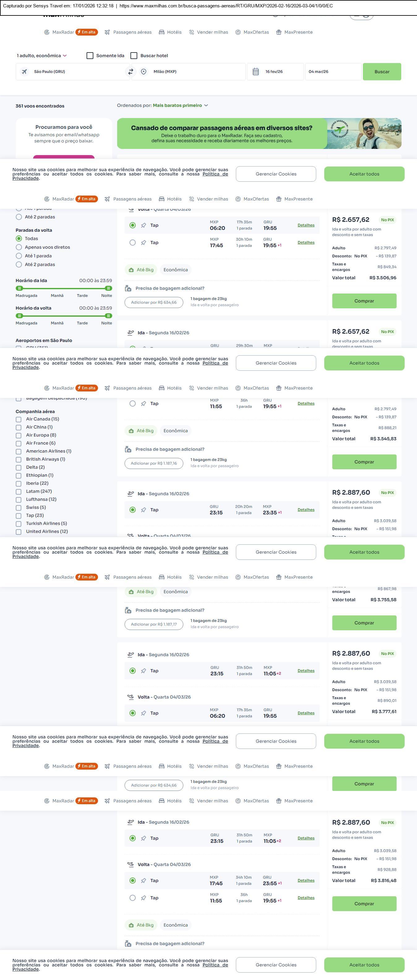Click the MaxOfertas icon in top menu
This screenshot has height=980, width=417.
click(x=238, y=32)
